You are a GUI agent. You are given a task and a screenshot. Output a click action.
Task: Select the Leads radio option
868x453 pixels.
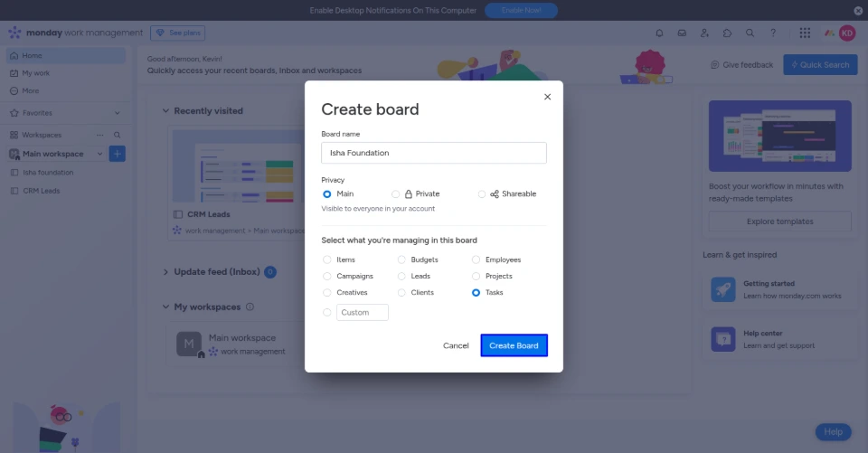pos(402,277)
